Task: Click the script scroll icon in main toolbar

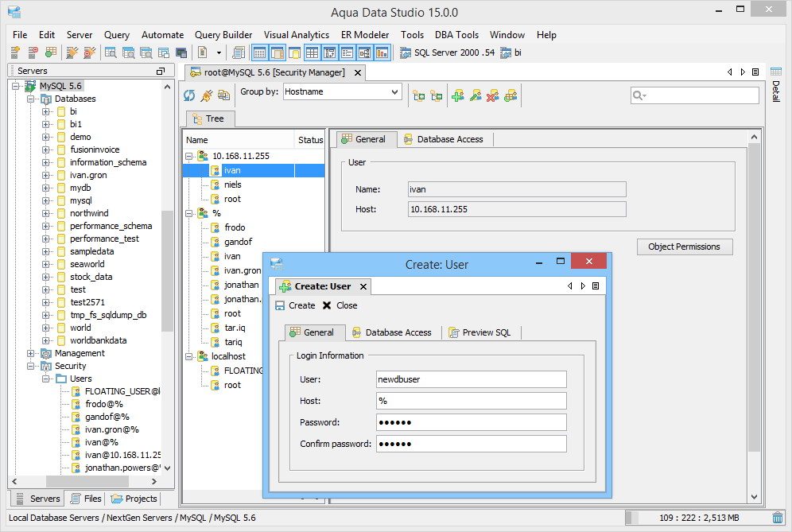Action: click(x=238, y=52)
